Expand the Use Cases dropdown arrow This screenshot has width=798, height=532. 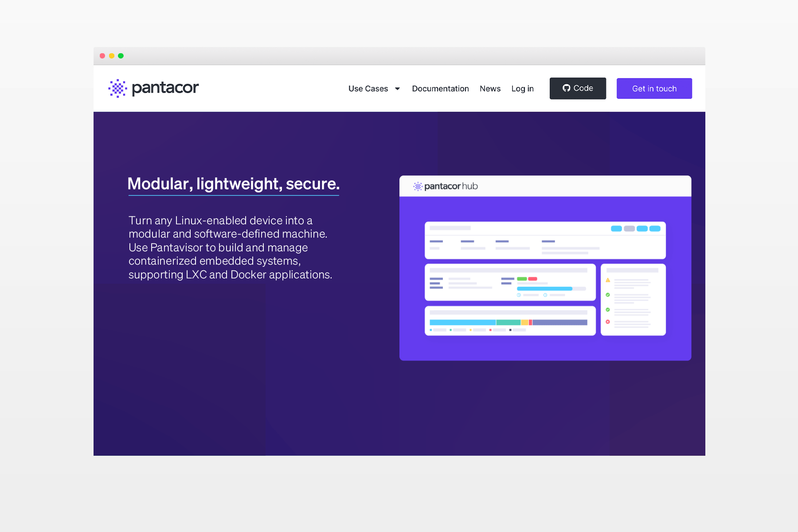tap(397, 89)
